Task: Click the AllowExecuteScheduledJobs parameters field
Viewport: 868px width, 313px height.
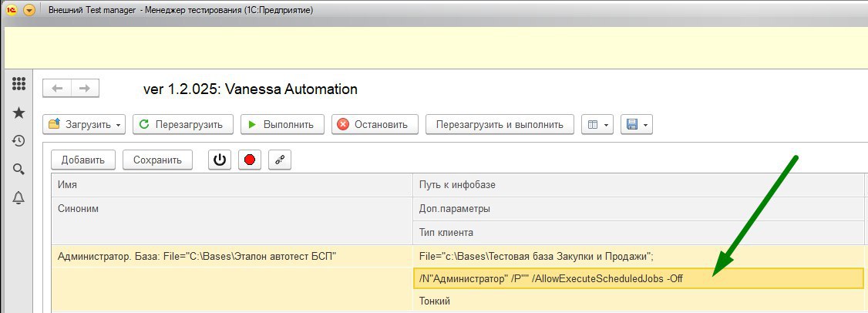Action: click(x=638, y=278)
